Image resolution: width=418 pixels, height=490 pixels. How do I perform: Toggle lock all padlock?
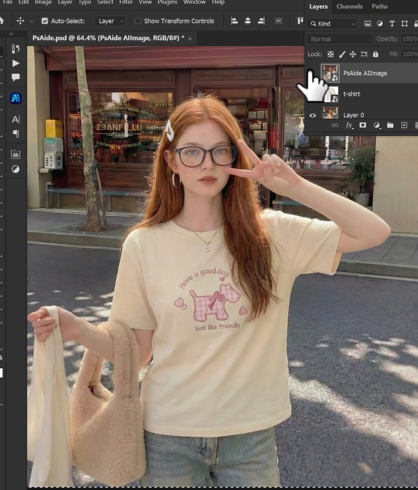376,54
